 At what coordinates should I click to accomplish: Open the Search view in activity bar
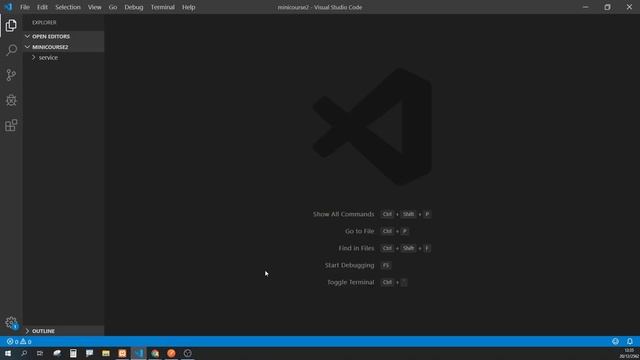tap(11, 50)
